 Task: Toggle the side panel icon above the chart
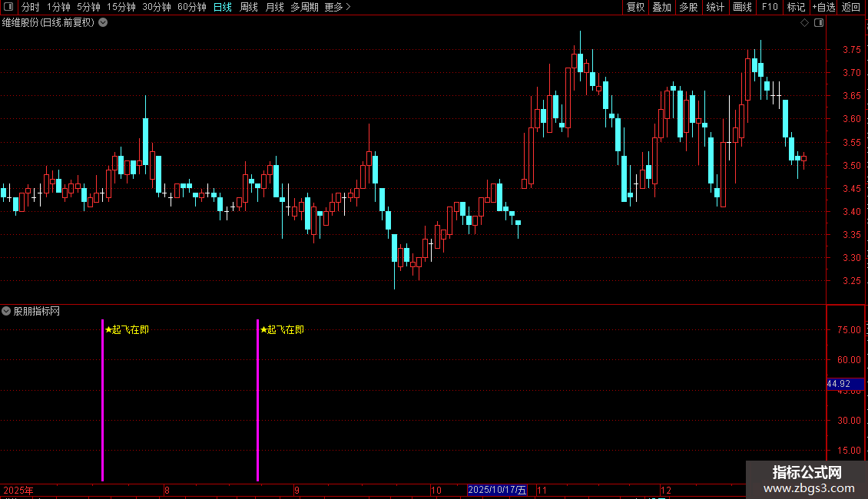[819, 23]
